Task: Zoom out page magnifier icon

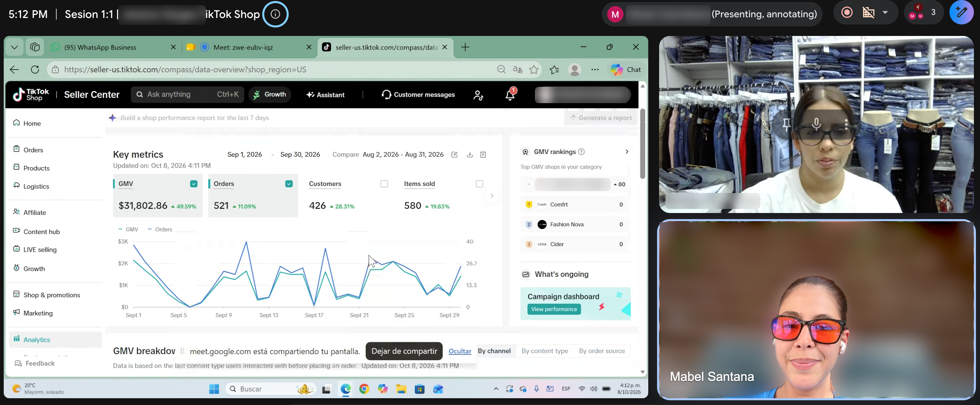Action: (501, 70)
